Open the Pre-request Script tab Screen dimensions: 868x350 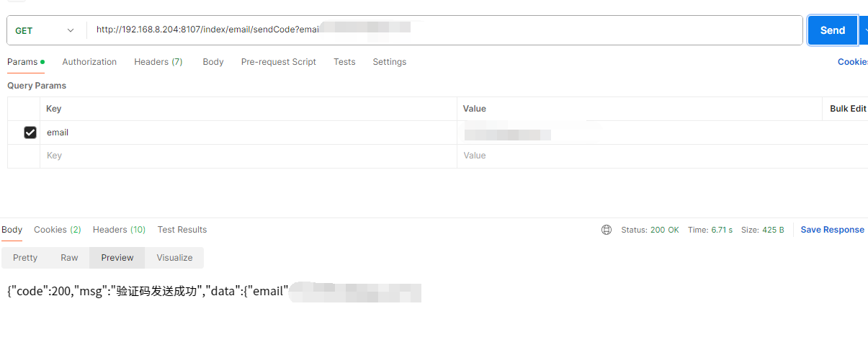tap(278, 62)
